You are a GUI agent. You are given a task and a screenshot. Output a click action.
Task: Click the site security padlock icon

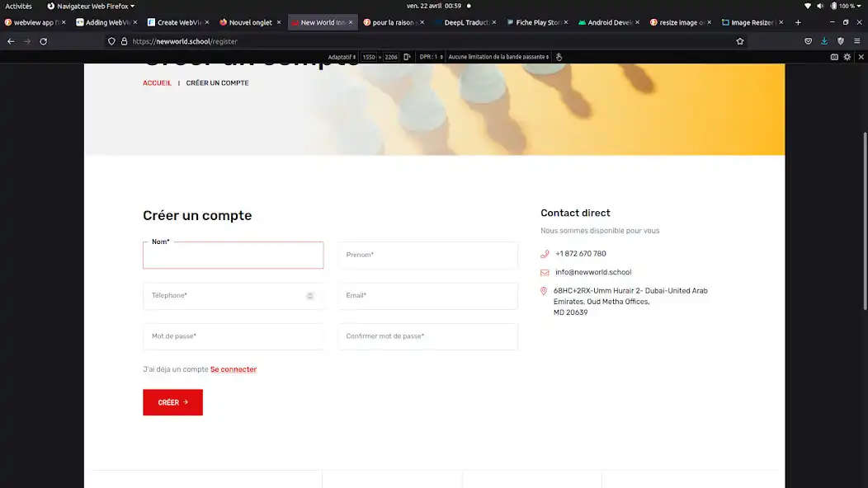[x=124, y=41]
